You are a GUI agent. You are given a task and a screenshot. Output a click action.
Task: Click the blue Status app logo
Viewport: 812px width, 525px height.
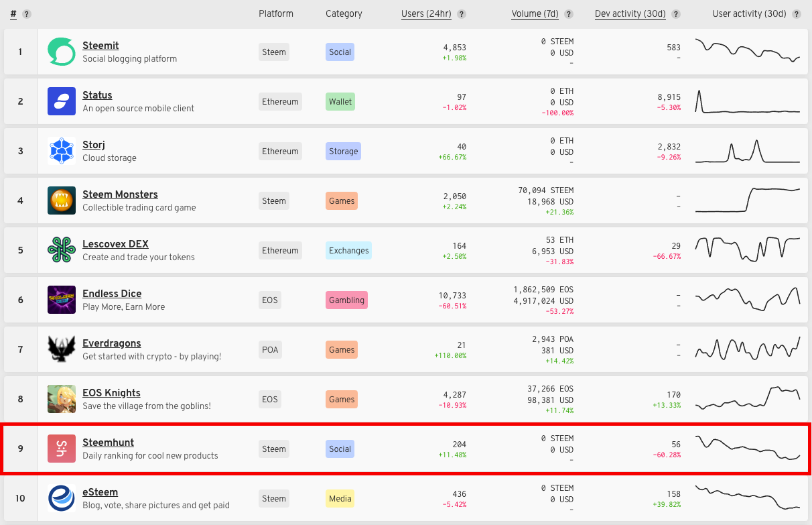(62, 101)
